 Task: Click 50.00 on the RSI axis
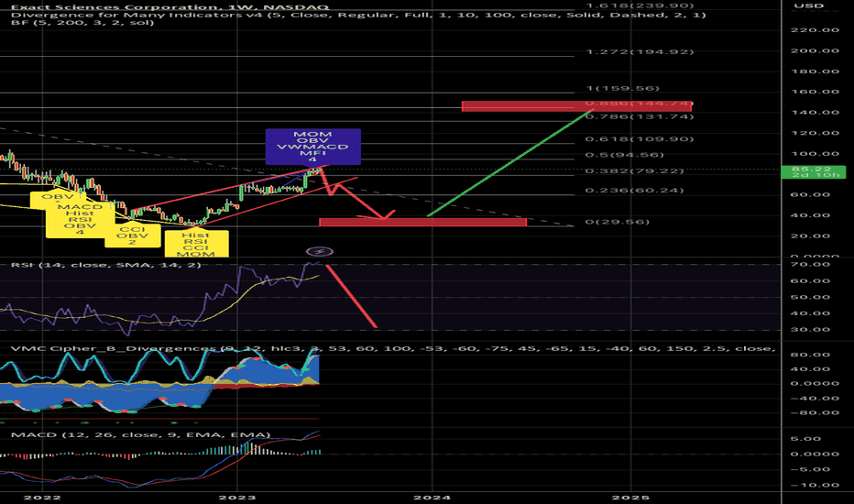tap(812, 297)
